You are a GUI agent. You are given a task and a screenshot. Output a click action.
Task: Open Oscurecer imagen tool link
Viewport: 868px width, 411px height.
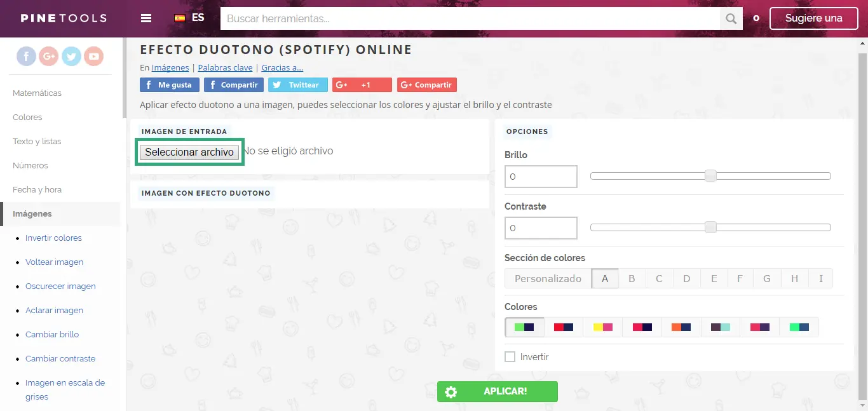click(60, 286)
